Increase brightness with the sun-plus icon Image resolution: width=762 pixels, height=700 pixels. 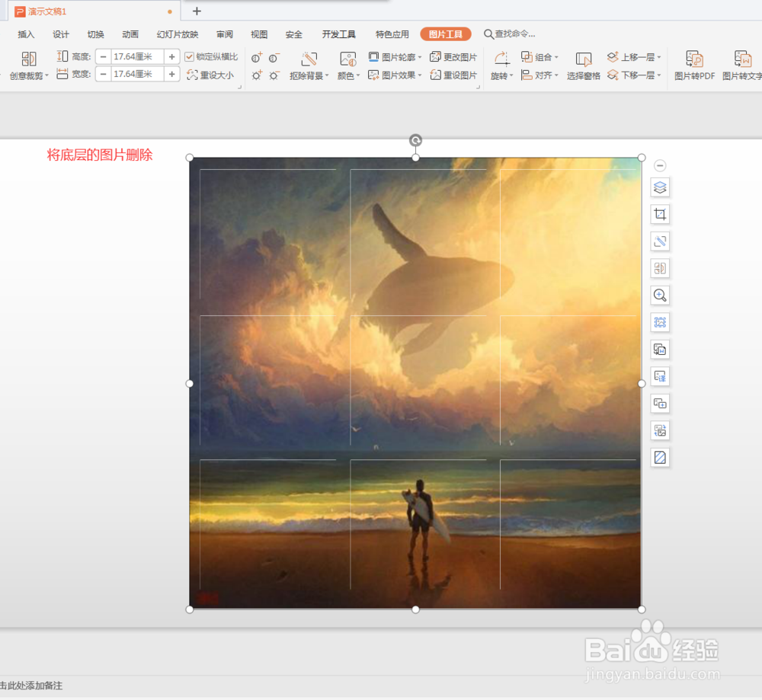[x=257, y=75]
